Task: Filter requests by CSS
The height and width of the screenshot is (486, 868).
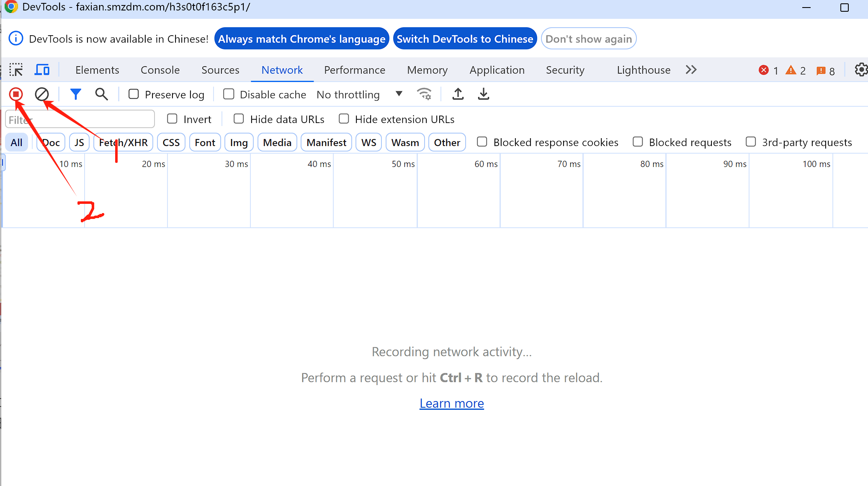Action: click(171, 142)
